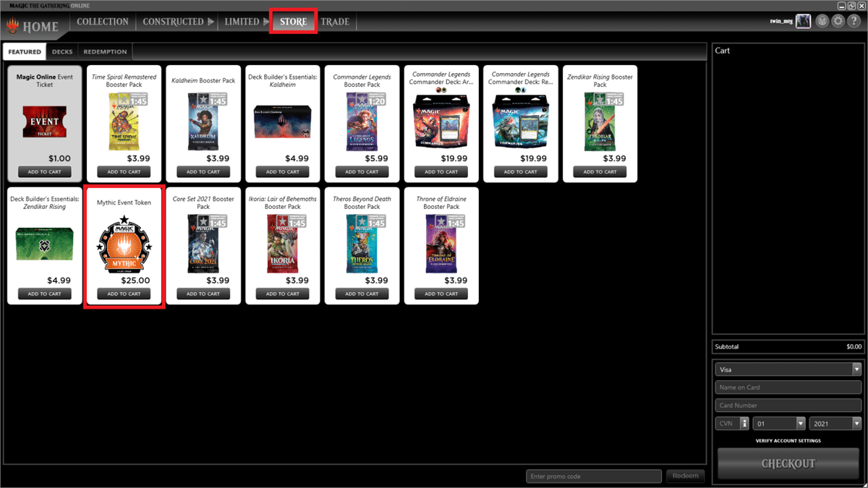Image resolution: width=868 pixels, height=488 pixels.
Task: Focus the Name on Card field
Action: 788,388
